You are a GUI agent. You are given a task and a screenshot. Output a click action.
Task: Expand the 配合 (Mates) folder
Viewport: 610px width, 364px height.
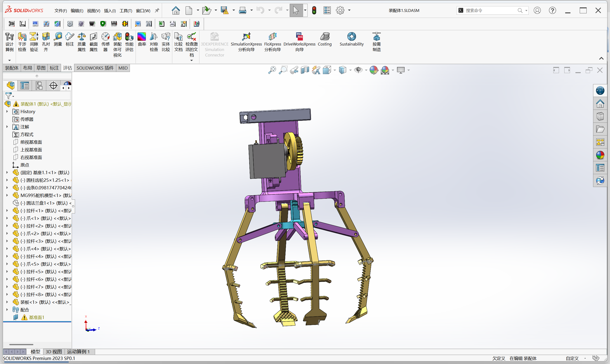click(7, 310)
